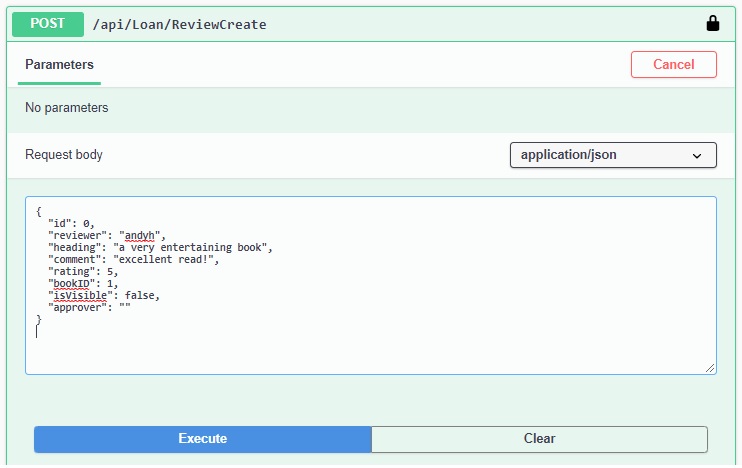Cancel the try-it-out mode
The height and width of the screenshot is (468, 742).
pos(673,64)
